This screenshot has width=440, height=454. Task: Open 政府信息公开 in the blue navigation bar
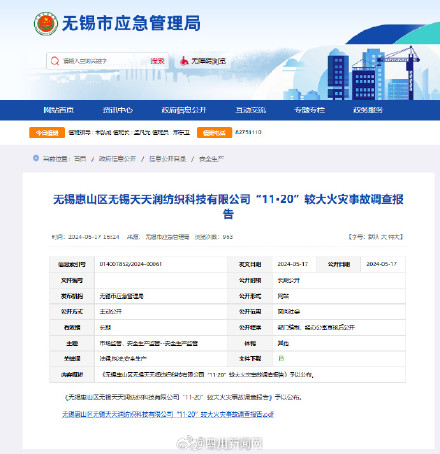tap(184, 110)
